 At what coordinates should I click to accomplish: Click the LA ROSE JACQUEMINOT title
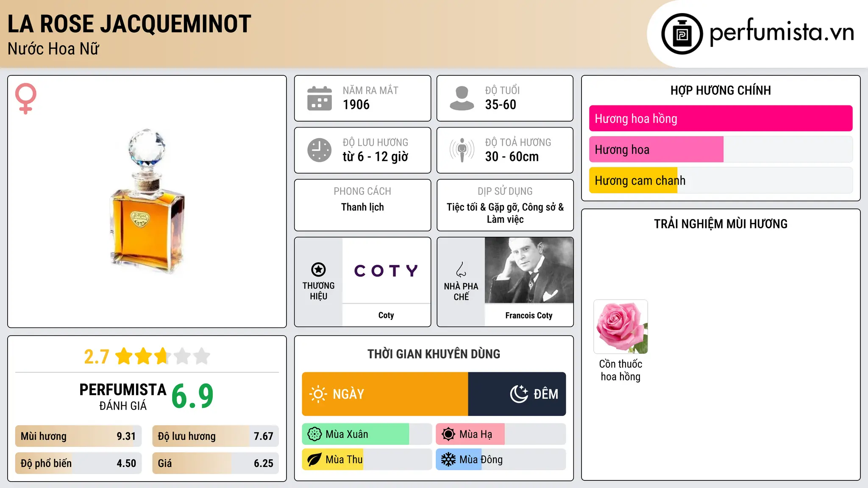[129, 24]
